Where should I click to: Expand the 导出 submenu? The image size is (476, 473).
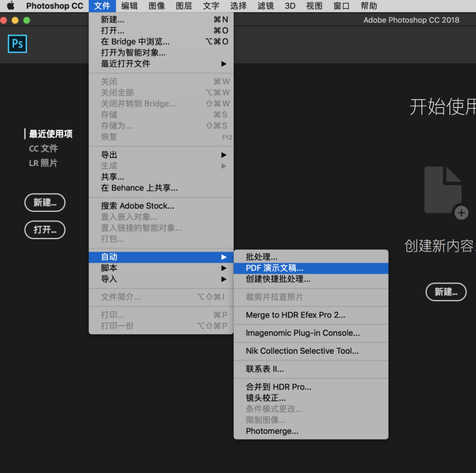(x=161, y=155)
